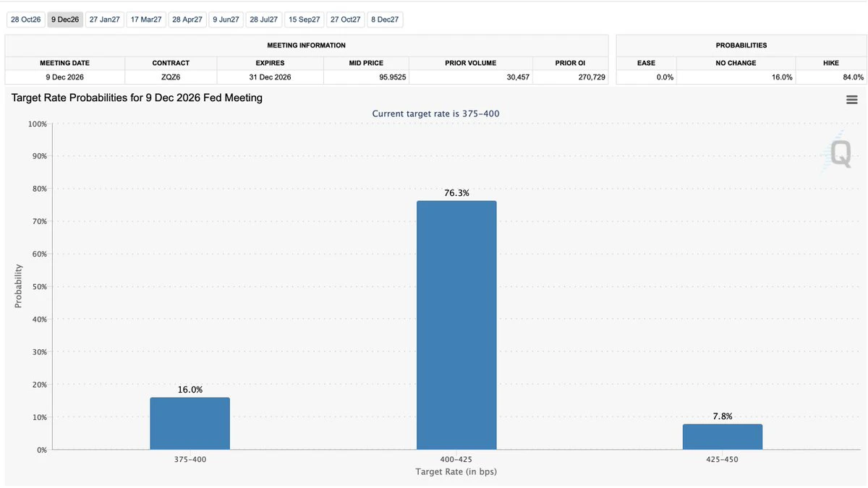Click the 7.8% bar data label

coord(723,416)
